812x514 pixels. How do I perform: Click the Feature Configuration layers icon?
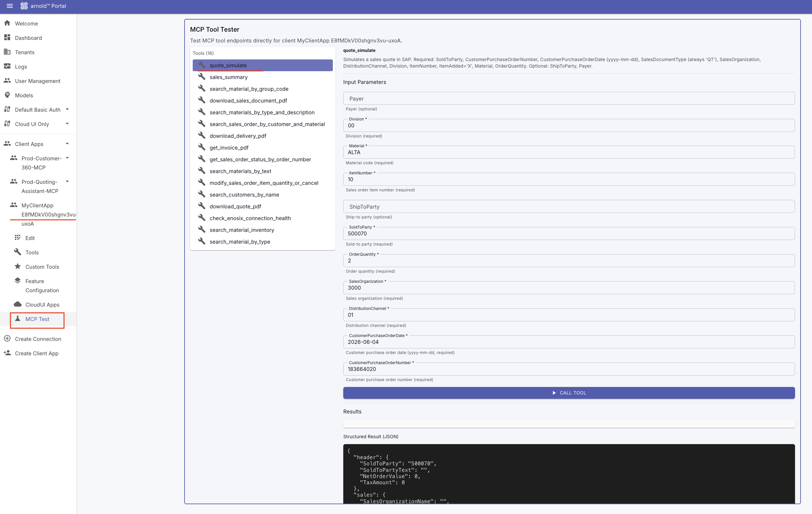point(18,281)
